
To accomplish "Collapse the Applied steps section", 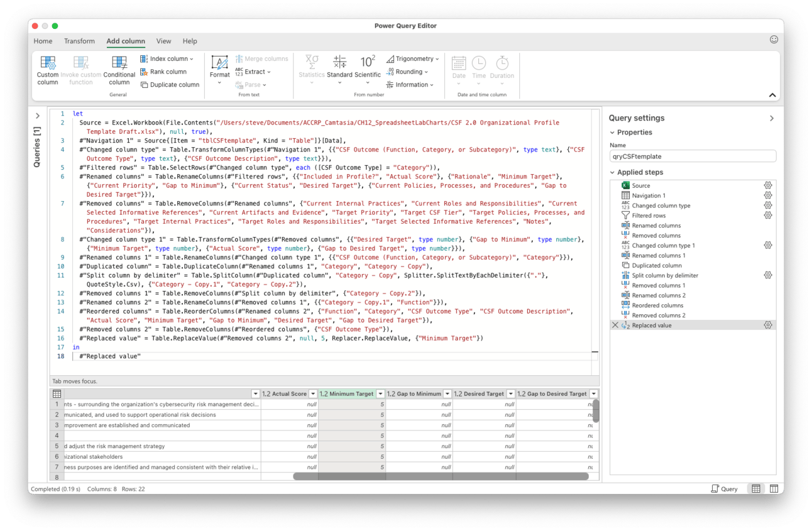I will click(x=613, y=172).
